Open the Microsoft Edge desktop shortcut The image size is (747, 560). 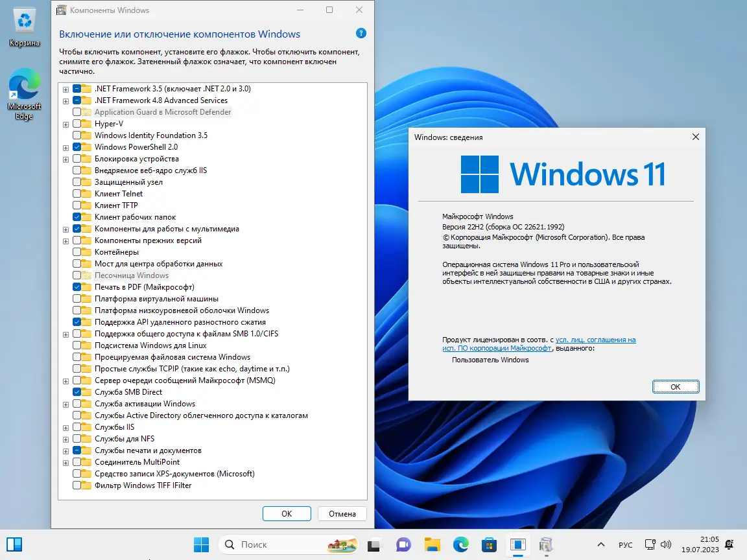[x=24, y=94]
